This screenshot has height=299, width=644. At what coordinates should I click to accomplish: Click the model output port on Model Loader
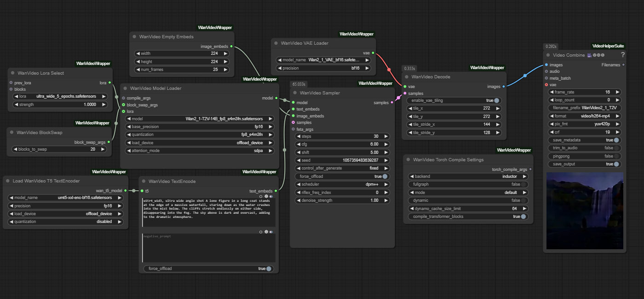coord(276,98)
